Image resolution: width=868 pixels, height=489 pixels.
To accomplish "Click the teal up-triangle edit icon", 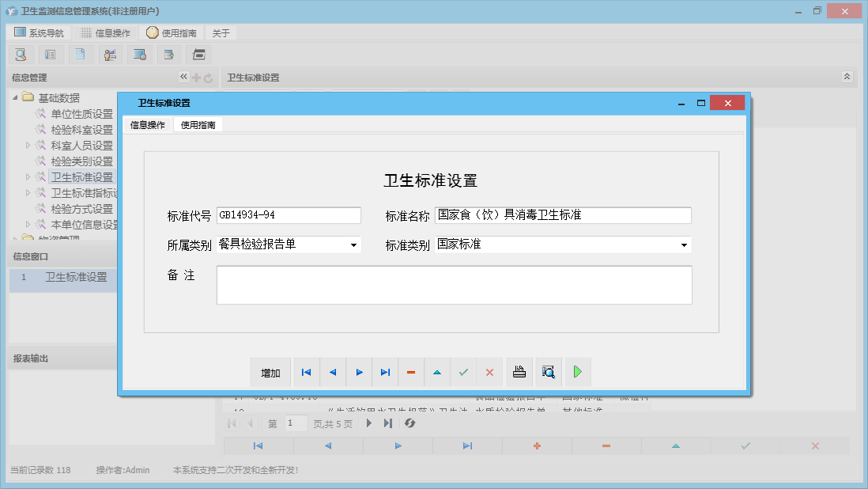I will click(x=437, y=372).
